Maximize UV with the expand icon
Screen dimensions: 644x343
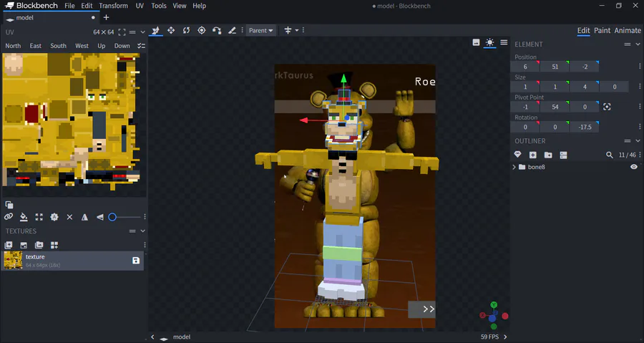click(x=39, y=217)
